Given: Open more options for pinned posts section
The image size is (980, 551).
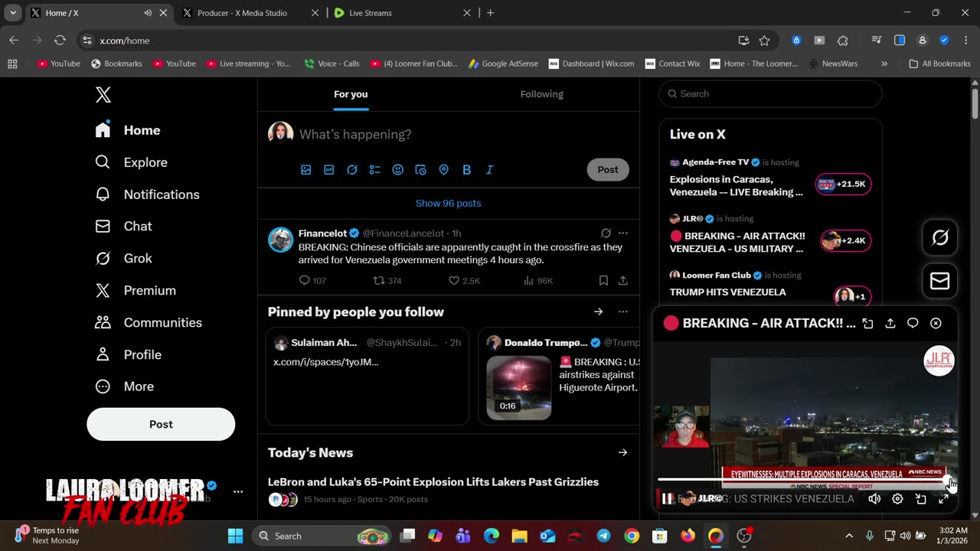Looking at the screenshot, I should (x=623, y=312).
